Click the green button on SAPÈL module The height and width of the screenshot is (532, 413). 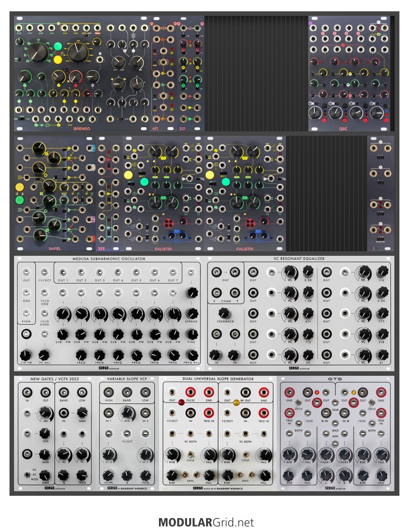19,200
